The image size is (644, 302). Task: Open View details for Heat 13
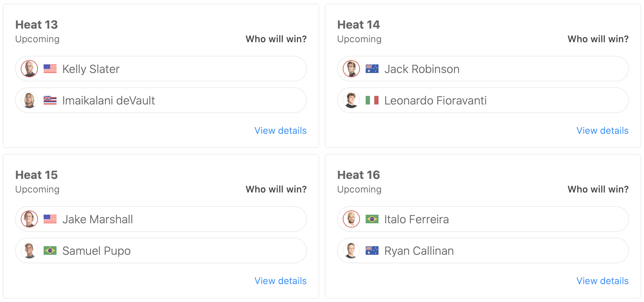pos(280,131)
